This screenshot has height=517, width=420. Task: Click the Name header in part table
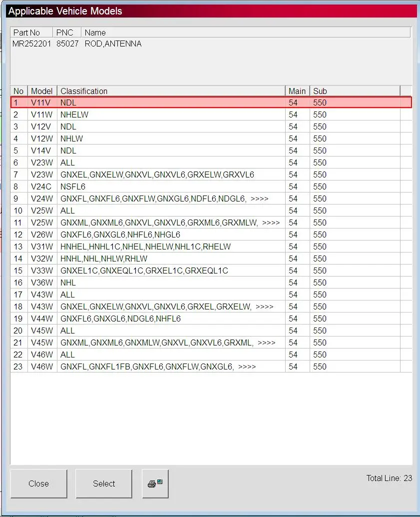pyautogui.click(x=246, y=32)
